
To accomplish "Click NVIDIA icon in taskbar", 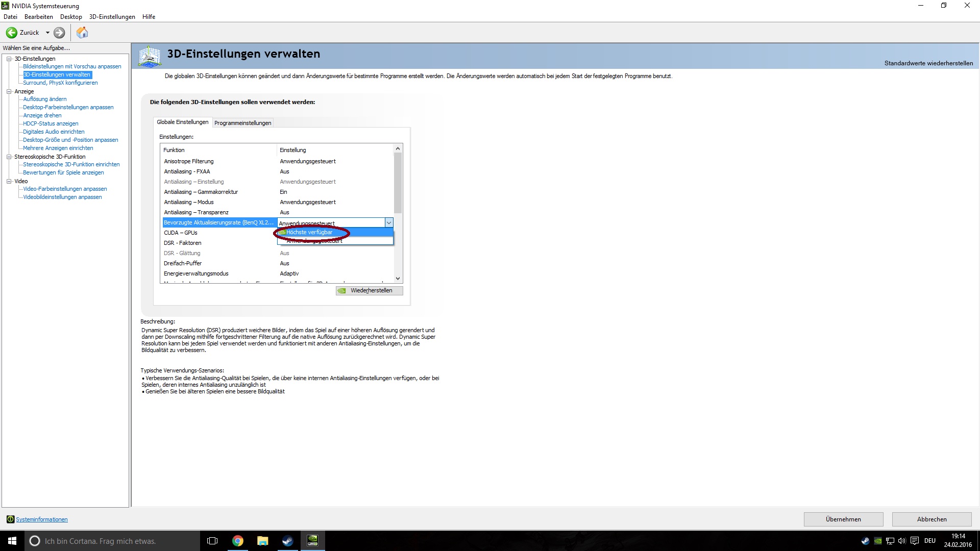I will coord(312,541).
